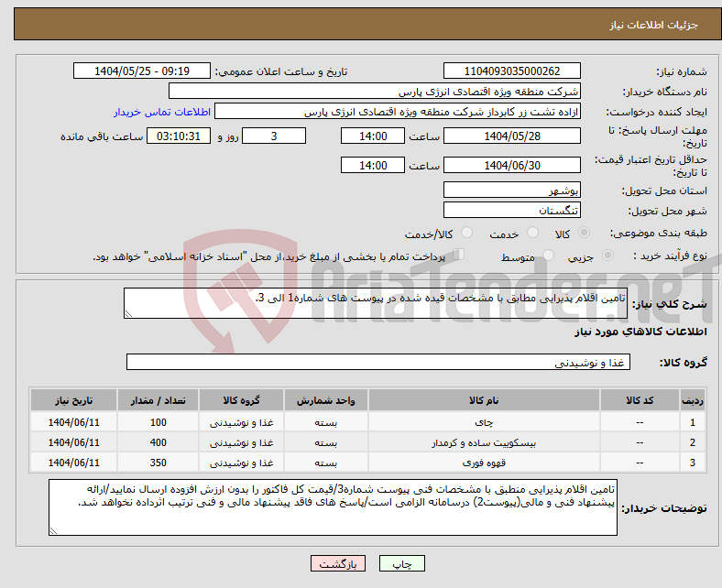
Task: Click the price validity date 1404/06/30
Action: point(511,165)
